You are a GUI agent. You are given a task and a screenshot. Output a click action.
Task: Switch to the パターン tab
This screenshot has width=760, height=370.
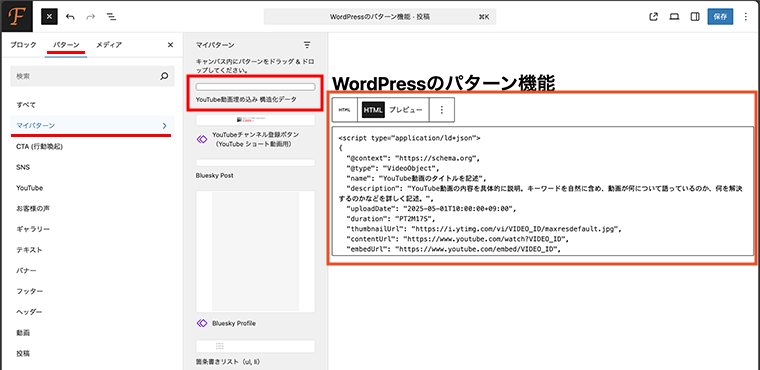(x=66, y=45)
